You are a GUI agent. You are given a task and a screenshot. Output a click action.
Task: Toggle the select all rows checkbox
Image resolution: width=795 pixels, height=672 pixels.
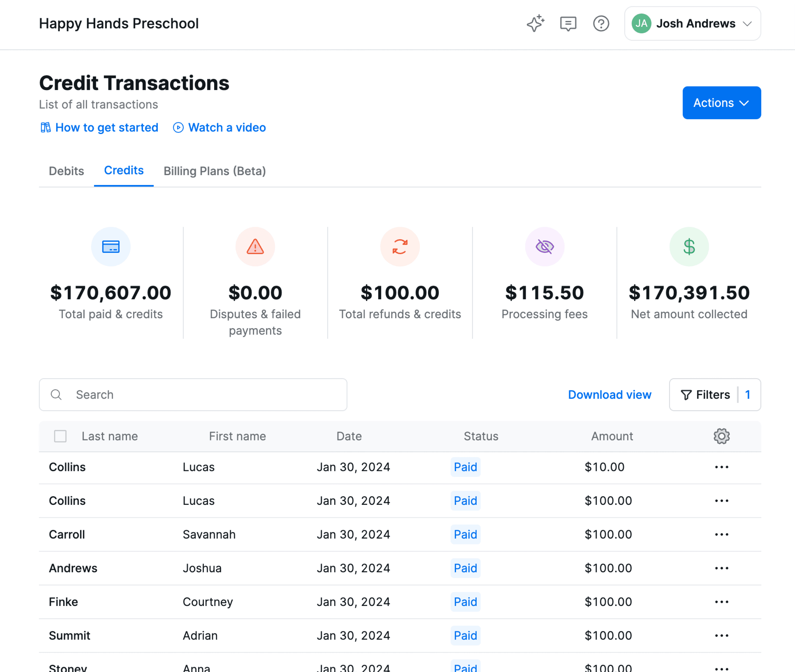pyautogui.click(x=60, y=436)
